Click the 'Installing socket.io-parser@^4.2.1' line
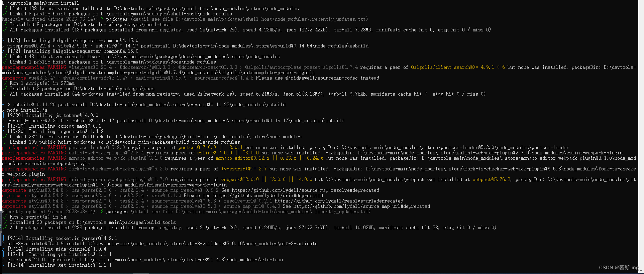The height and width of the screenshot is (274, 644). pos(62,238)
